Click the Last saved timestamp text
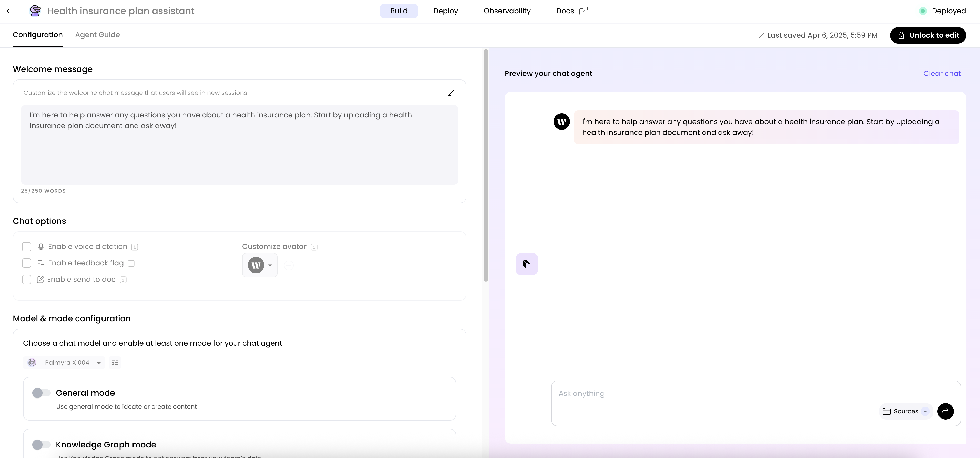 coord(822,35)
